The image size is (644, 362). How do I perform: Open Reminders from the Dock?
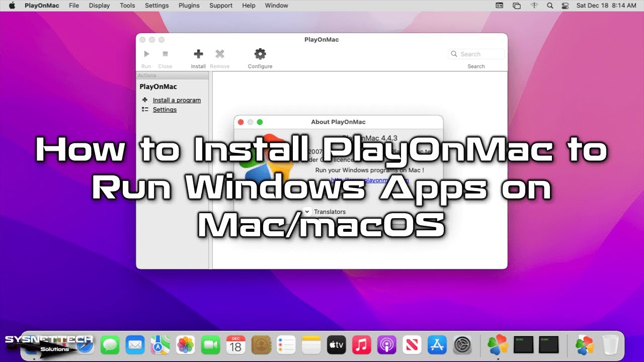pyautogui.click(x=286, y=345)
